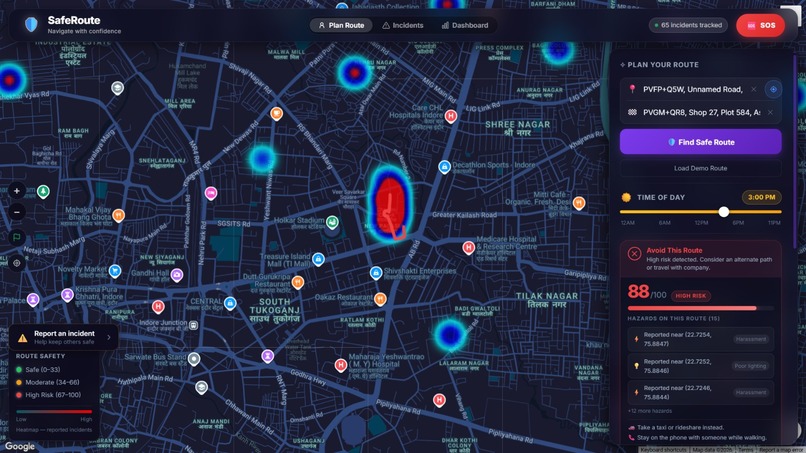The width and height of the screenshot is (806, 453).
Task: Click the Decathlon Sports Indore marker
Action: pyautogui.click(x=445, y=167)
